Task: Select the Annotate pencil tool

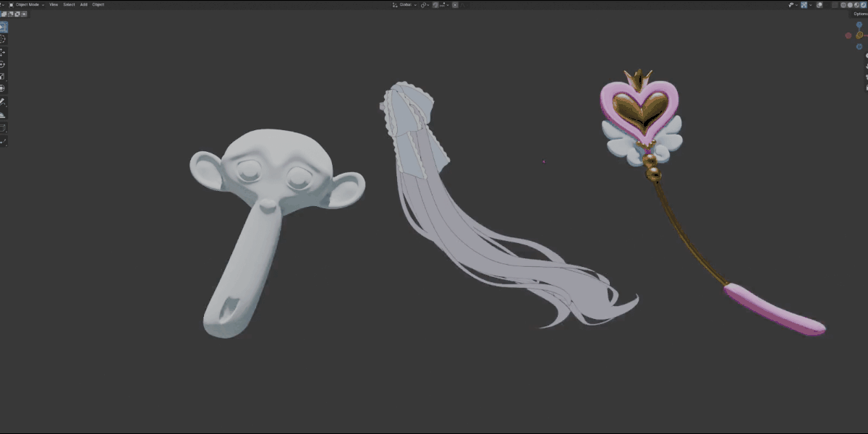Action: coord(3,102)
